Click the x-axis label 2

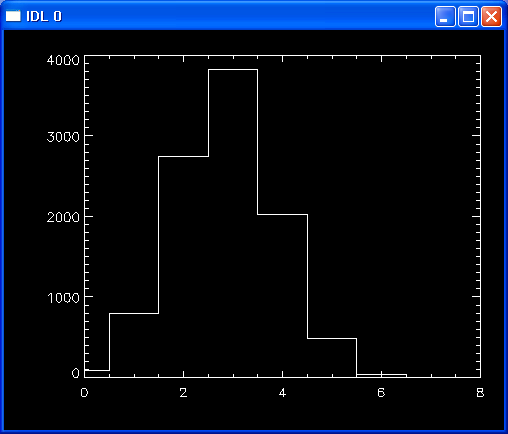click(x=183, y=393)
